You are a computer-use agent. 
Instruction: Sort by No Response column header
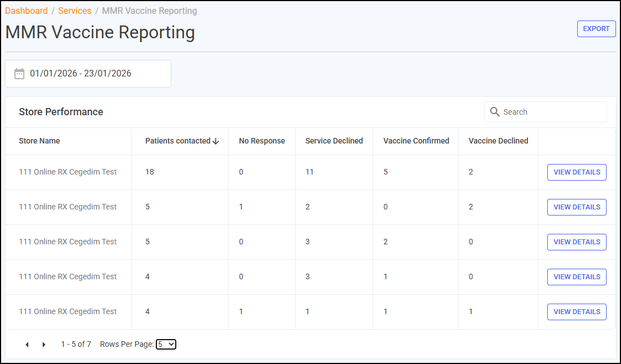[x=262, y=141]
